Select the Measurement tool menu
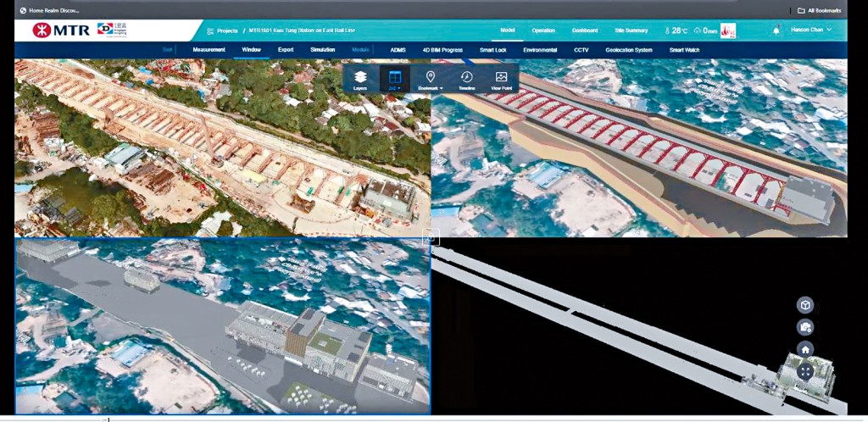Image resolution: width=868 pixels, height=422 pixels. pyautogui.click(x=209, y=50)
